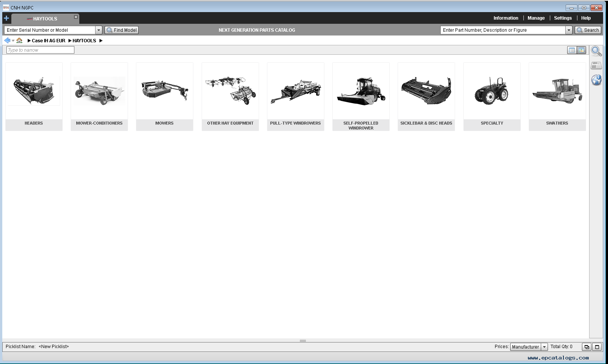The height and width of the screenshot is (364, 608).
Task: Click the home icon in the breadcrumb bar
Action: (19, 40)
